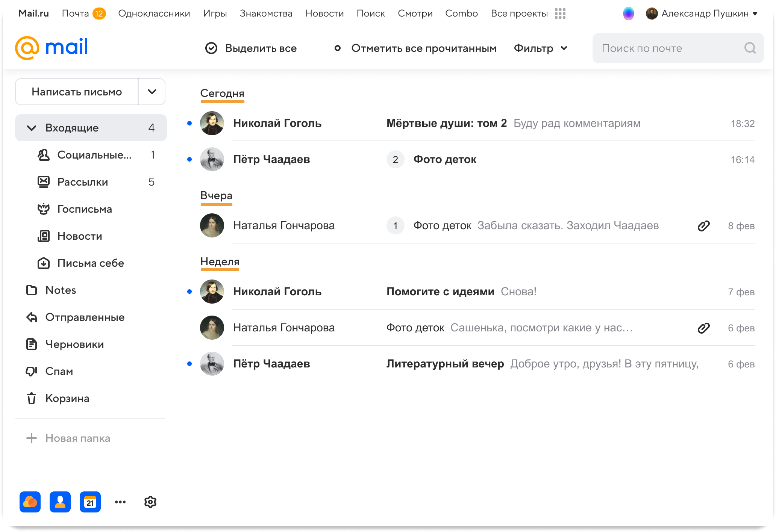Open settings gear icon
The height and width of the screenshot is (532, 776).
(150, 502)
